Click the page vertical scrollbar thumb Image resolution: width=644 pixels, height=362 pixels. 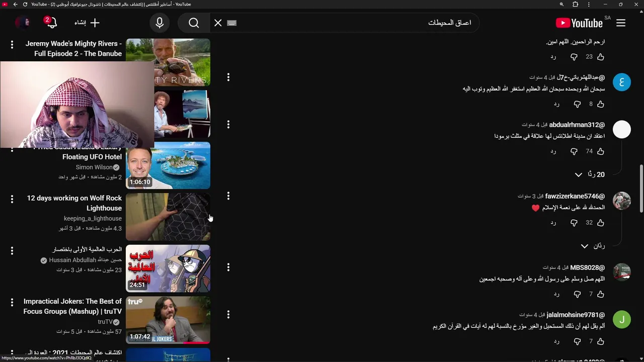click(641, 188)
